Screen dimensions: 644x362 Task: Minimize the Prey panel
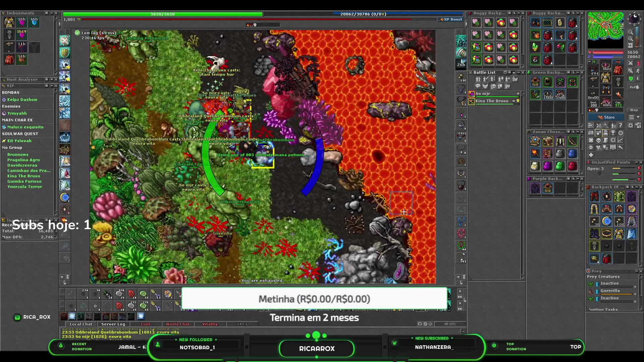tap(636, 271)
